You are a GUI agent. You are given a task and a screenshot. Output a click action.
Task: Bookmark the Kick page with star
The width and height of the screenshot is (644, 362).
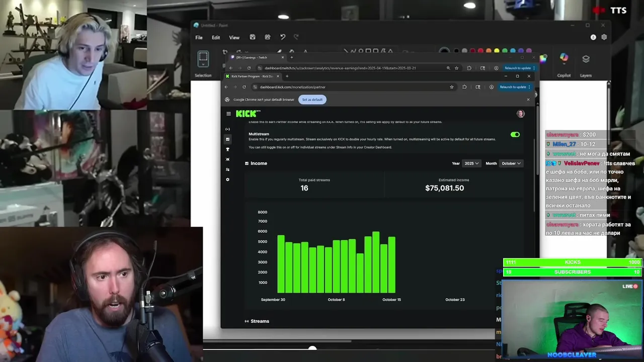(x=452, y=87)
